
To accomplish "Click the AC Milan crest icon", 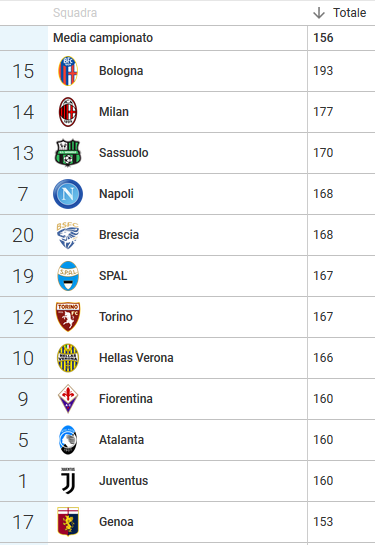I will tap(68, 112).
